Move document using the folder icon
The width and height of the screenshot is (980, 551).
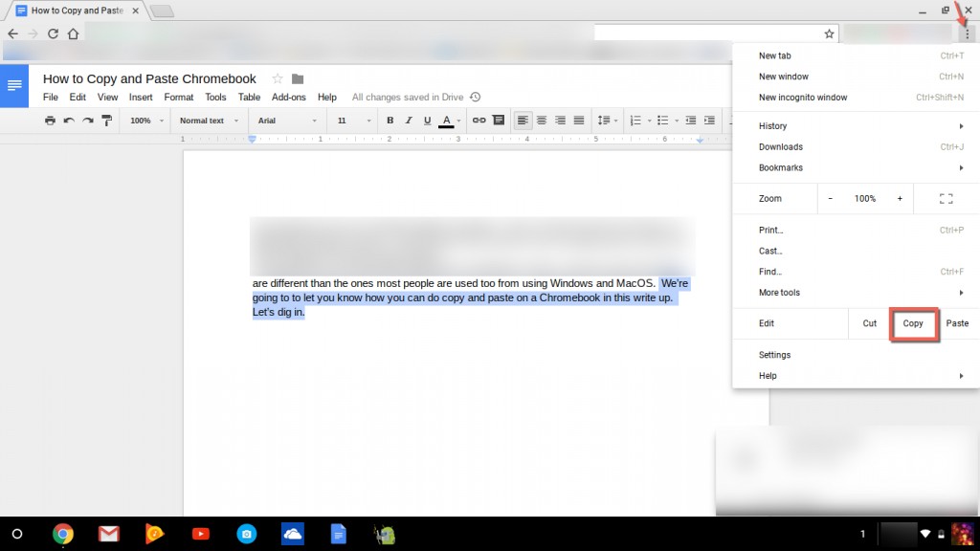point(298,78)
